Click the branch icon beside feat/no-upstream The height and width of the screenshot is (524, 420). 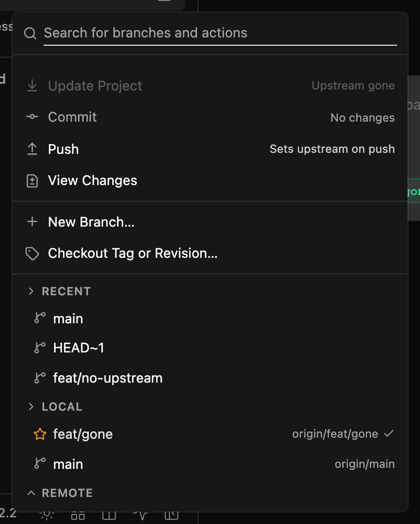(x=40, y=378)
